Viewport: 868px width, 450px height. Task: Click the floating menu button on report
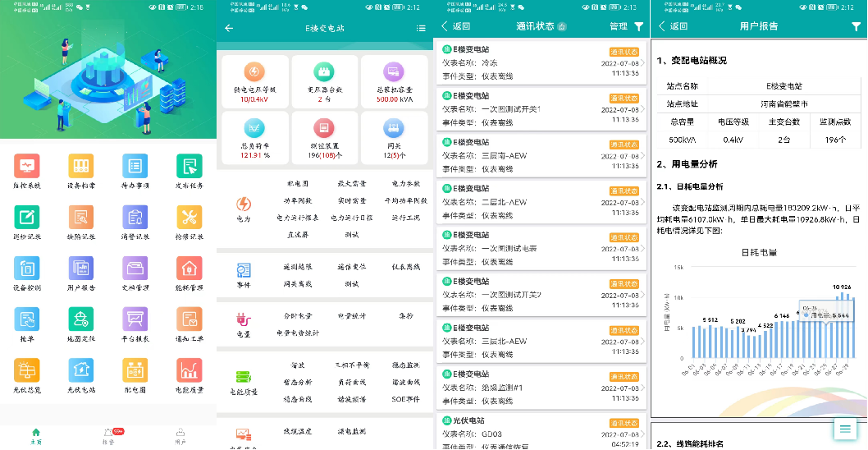click(x=845, y=428)
